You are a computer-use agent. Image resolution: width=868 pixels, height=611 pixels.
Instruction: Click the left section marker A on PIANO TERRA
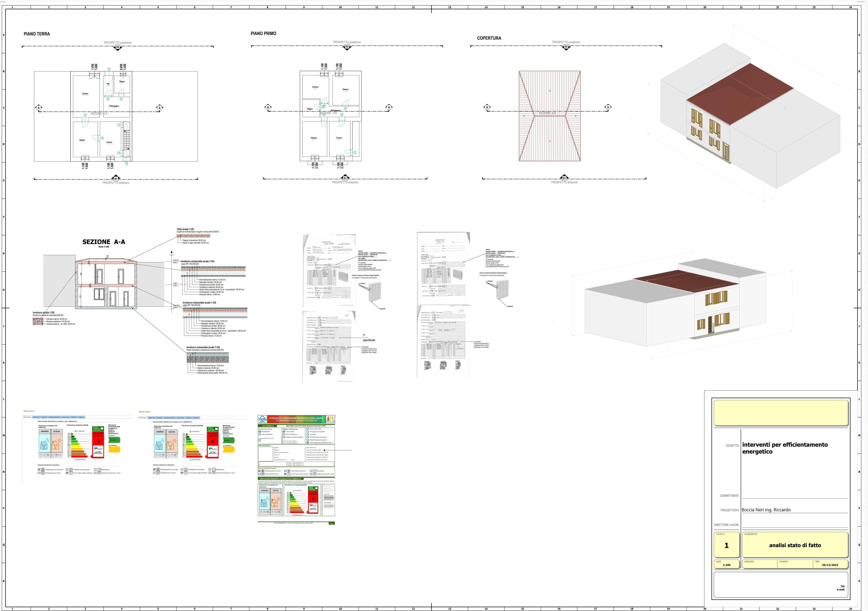39,108
